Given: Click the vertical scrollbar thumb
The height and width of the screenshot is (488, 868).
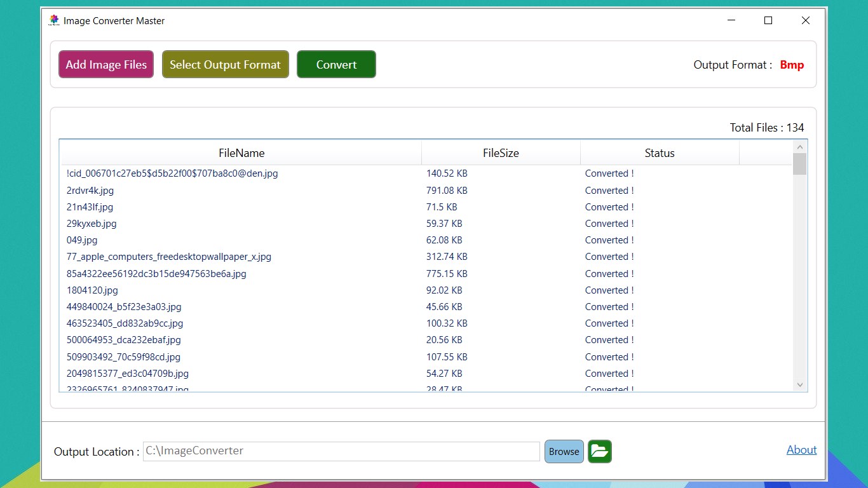Looking at the screenshot, I should coord(799,164).
